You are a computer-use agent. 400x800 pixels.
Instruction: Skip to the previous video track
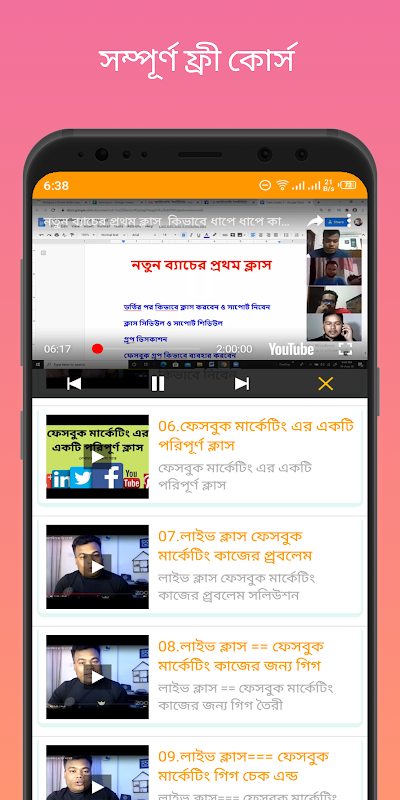tap(74, 384)
